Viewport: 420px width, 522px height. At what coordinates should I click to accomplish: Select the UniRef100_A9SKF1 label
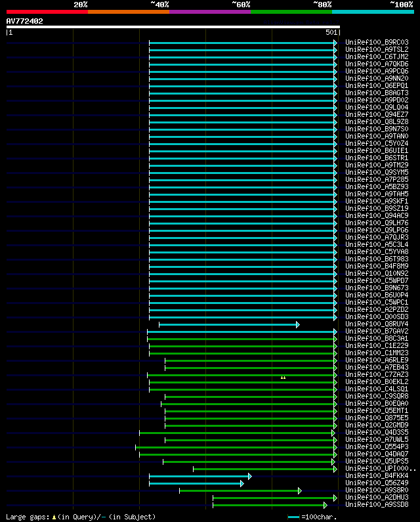[377, 201]
